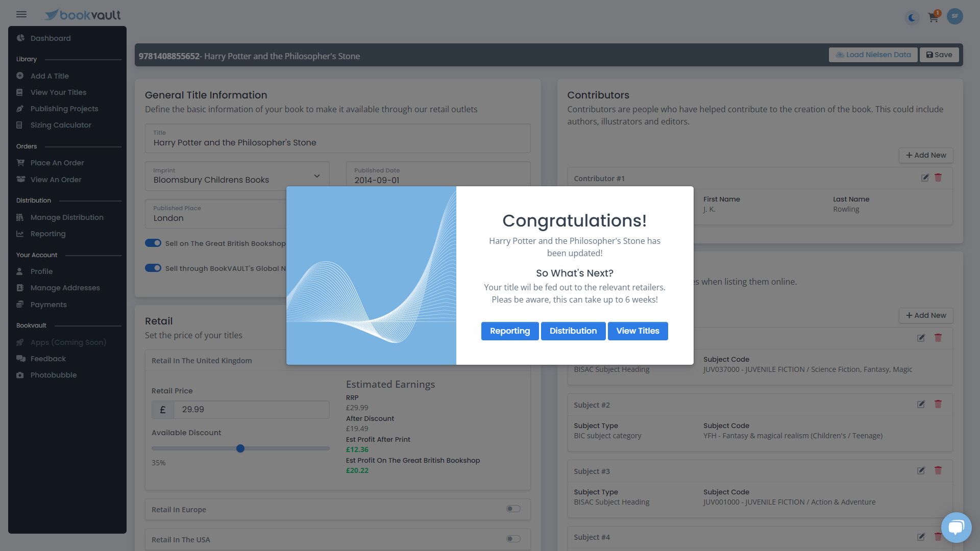Screen dimensions: 980x551
Task: Click the bookvault logo
Action: coord(83,15)
